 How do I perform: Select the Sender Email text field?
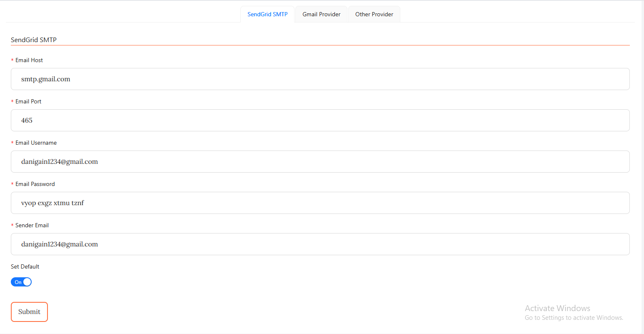[x=320, y=244]
